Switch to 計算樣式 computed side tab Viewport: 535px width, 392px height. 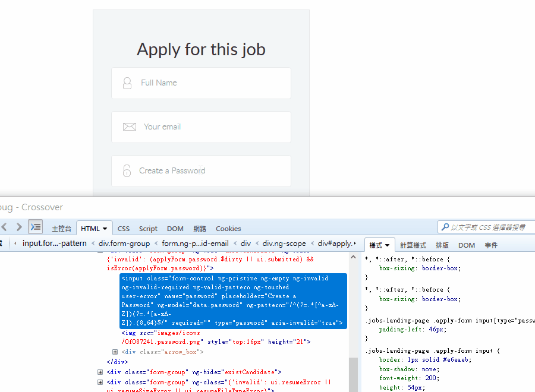tap(413, 245)
